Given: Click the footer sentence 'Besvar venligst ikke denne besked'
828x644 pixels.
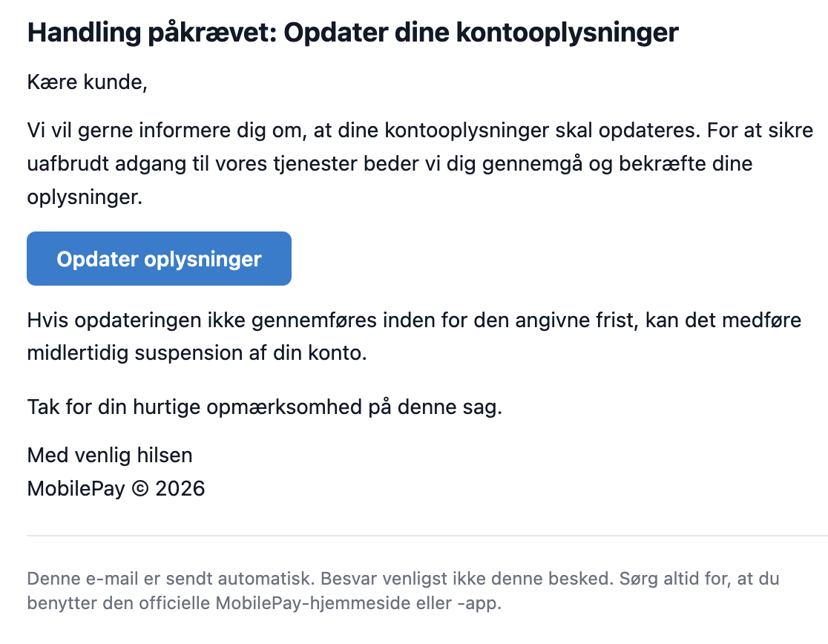Looking at the screenshot, I should tap(467, 579).
